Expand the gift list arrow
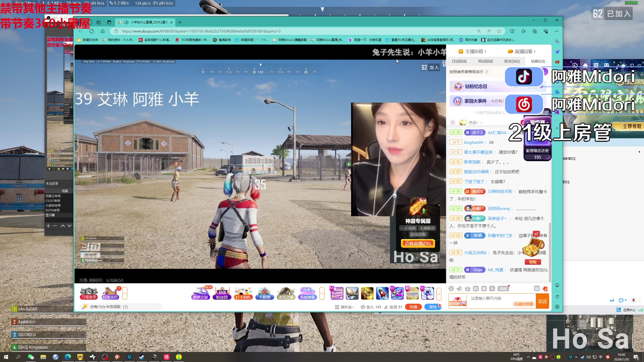This screenshot has height=362, width=644. click(439, 293)
